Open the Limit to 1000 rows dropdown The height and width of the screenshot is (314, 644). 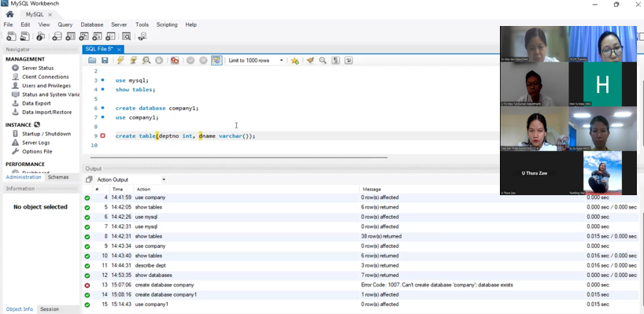click(x=255, y=61)
